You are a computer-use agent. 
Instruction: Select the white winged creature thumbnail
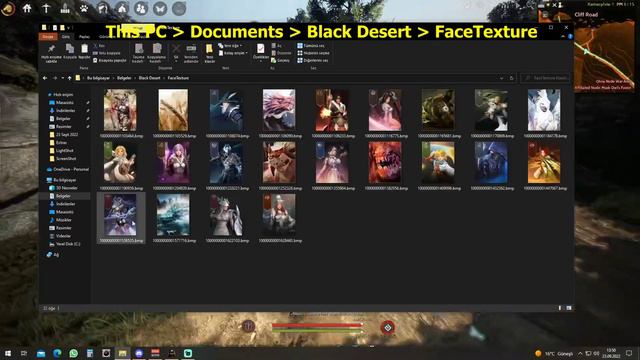544,110
